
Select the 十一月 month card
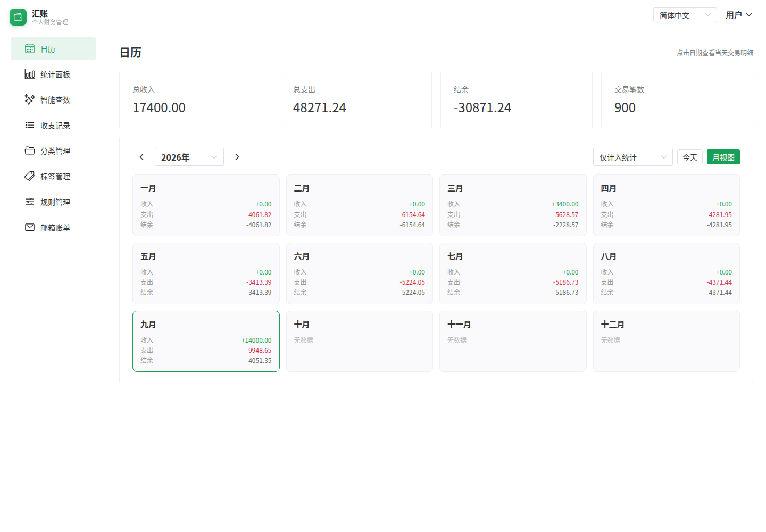pos(513,341)
